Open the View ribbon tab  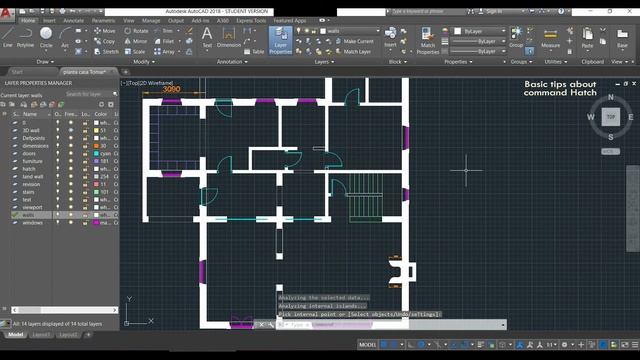[129, 20]
